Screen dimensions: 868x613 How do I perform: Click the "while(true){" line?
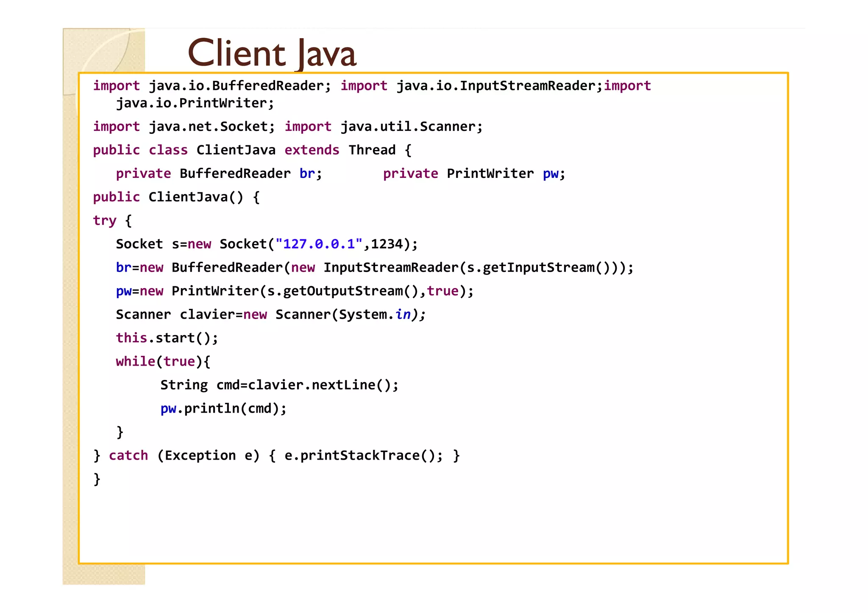163,361
